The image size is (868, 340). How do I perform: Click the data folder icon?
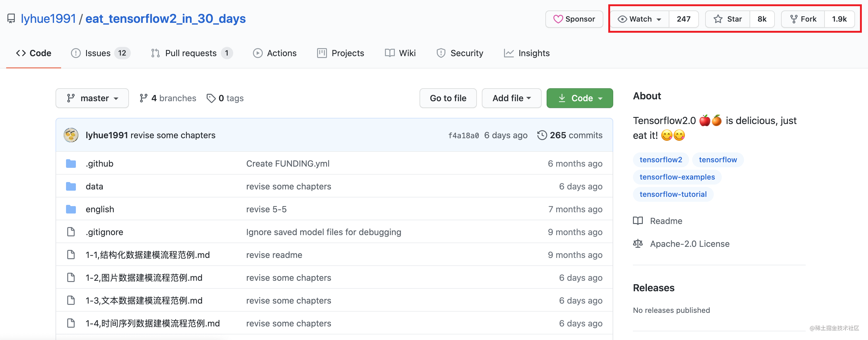click(x=71, y=186)
